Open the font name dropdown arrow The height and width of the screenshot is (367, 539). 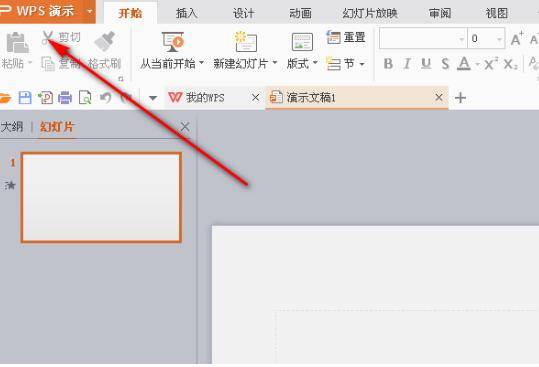coord(462,39)
